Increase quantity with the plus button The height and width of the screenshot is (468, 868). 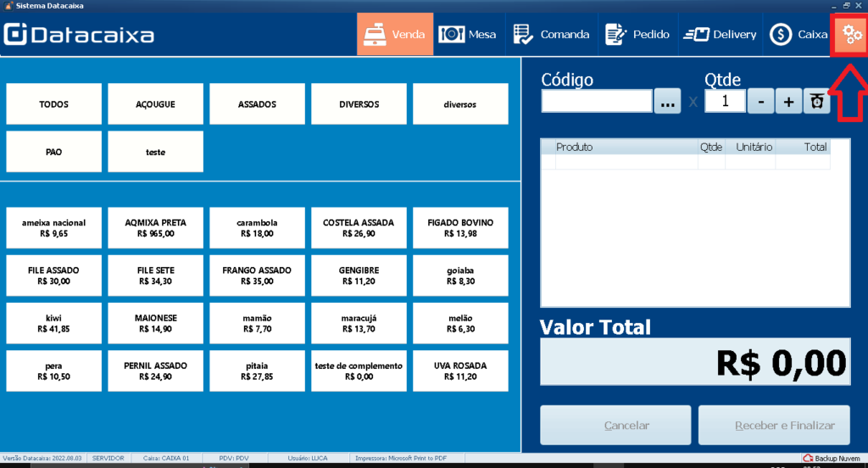788,102
